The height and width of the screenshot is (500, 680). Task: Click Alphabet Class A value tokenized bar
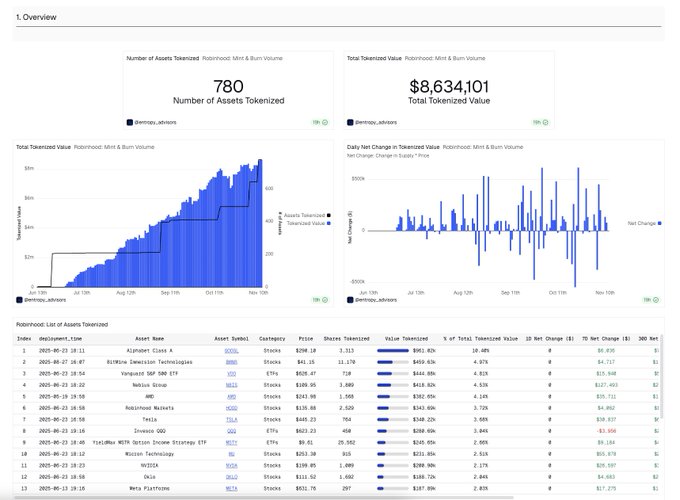392,351
